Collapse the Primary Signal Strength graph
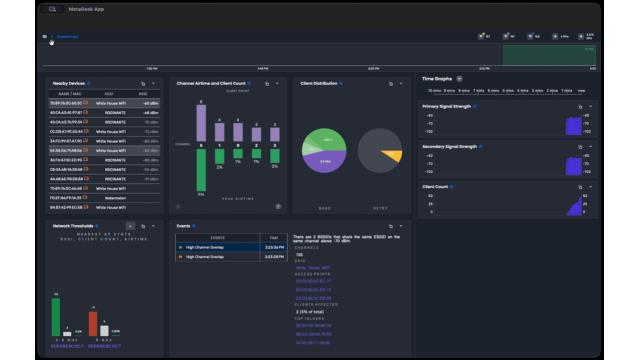The image size is (640, 360). tap(591, 107)
